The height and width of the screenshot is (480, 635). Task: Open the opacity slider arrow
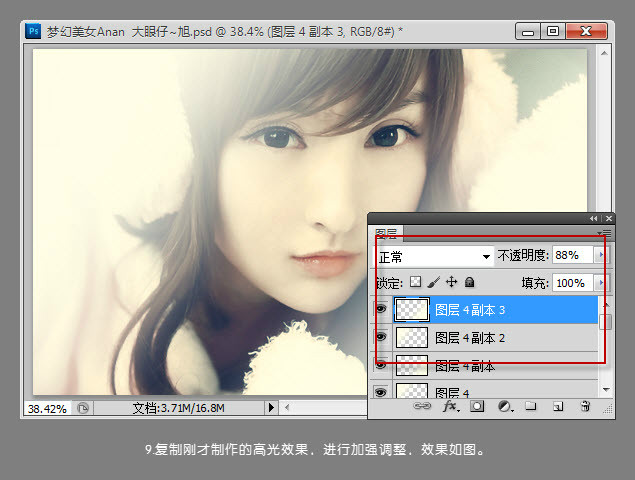pos(601,256)
